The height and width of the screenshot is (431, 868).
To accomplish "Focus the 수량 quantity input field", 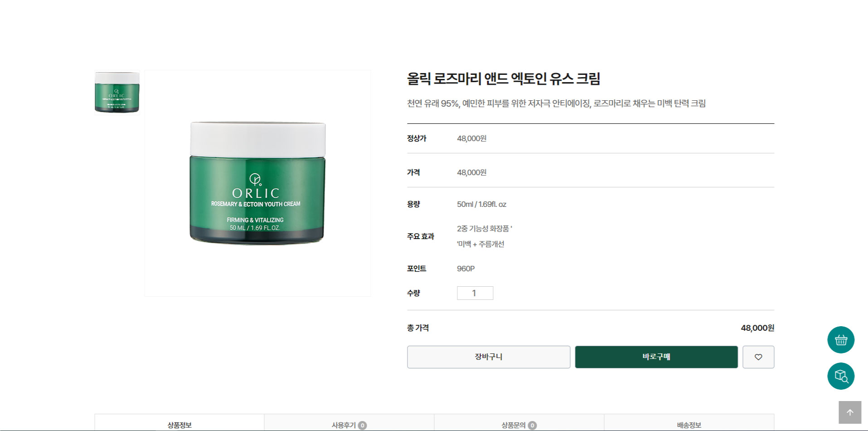I will (475, 293).
